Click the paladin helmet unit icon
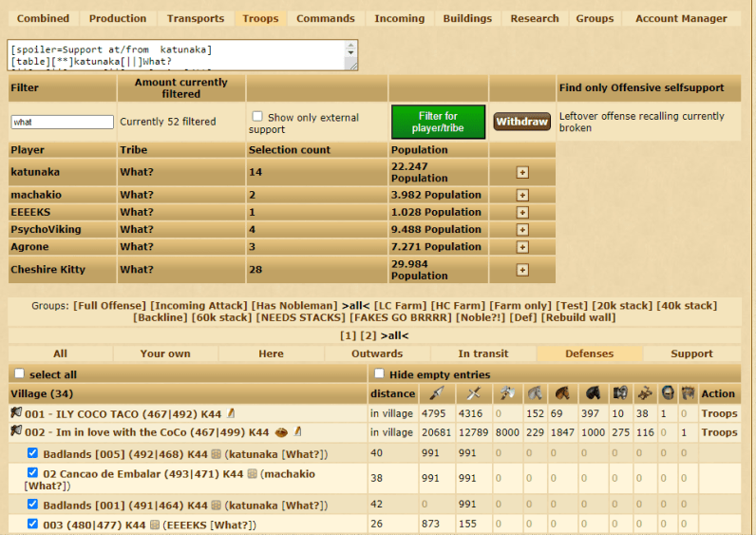 tap(668, 393)
